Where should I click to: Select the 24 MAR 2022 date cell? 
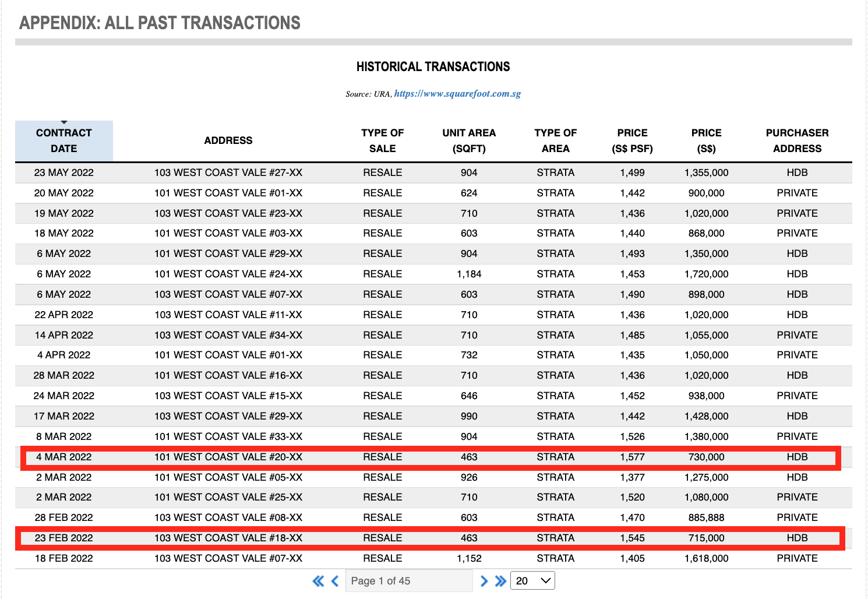[x=64, y=396]
